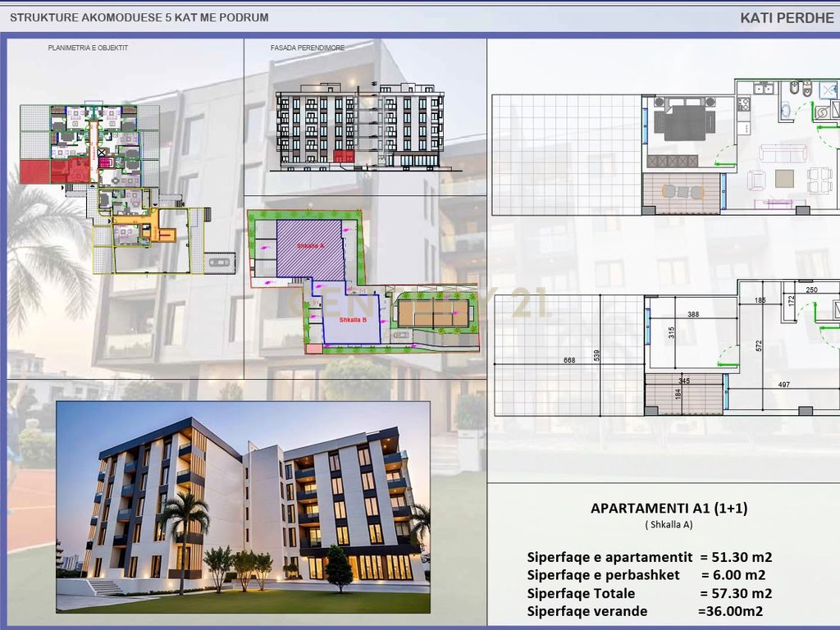Click the '( Shkalla A)' subtitle
Screen dimensions: 840x630
[669, 524]
